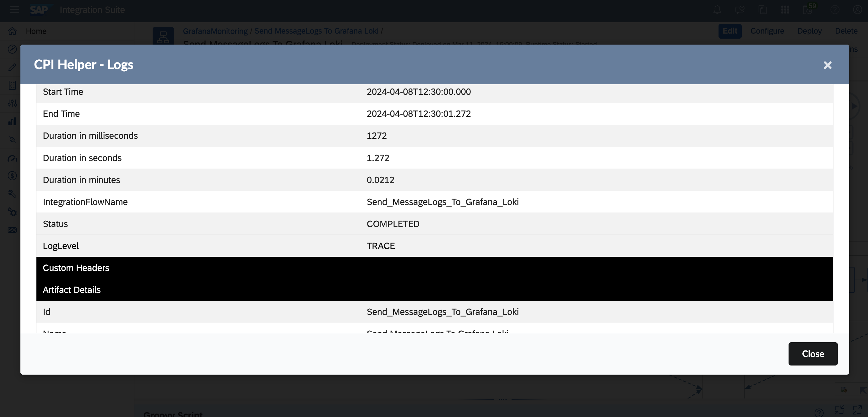
Task: Open the product switcher grid icon
Action: coord(785,10)
